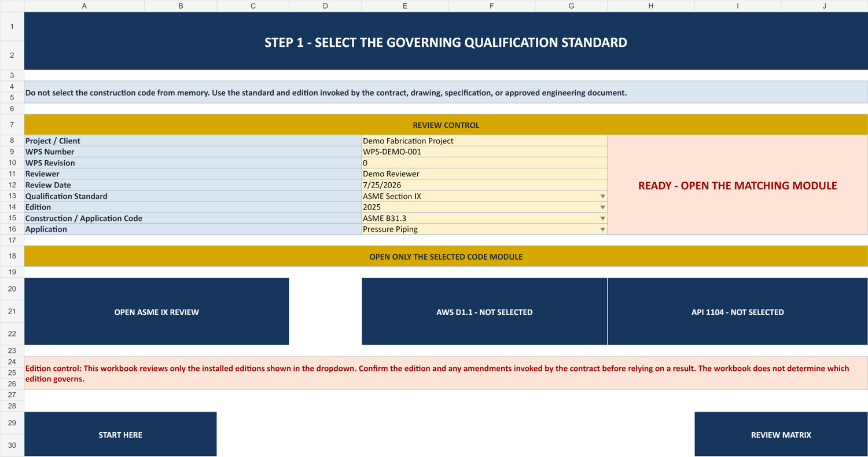Click the row 18 header

click(12, 256)
